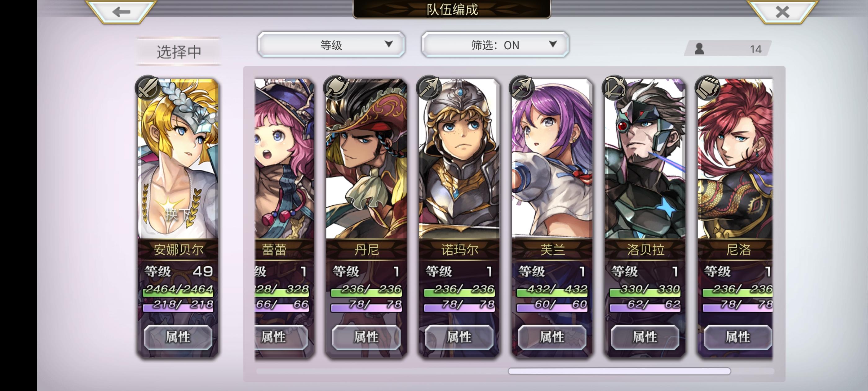The image size is (868, 391).
Task: Open 属性 for 芙兰
Action: click(x=552, y=337)
